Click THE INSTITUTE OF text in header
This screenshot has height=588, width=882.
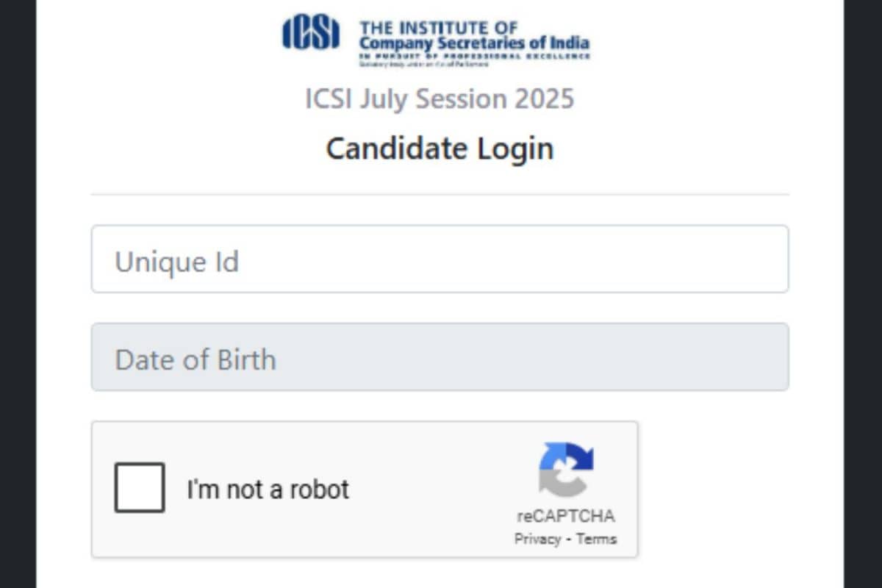click(438, 28)
